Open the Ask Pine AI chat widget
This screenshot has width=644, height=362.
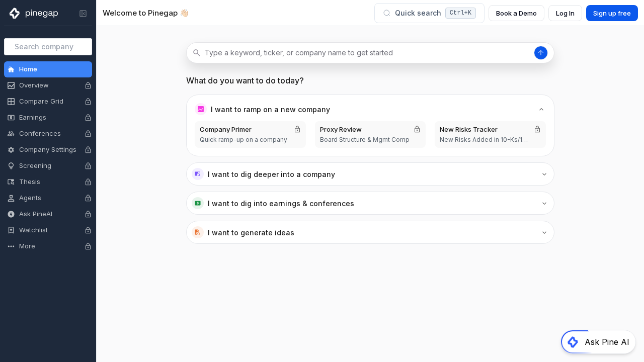pyautogui.click(x=598, y=342)
